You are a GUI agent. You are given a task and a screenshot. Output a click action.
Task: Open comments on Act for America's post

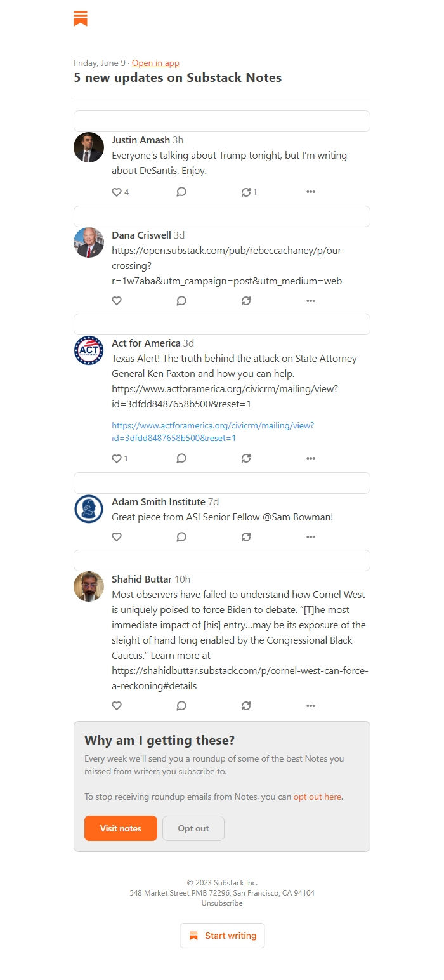(181, 458)
